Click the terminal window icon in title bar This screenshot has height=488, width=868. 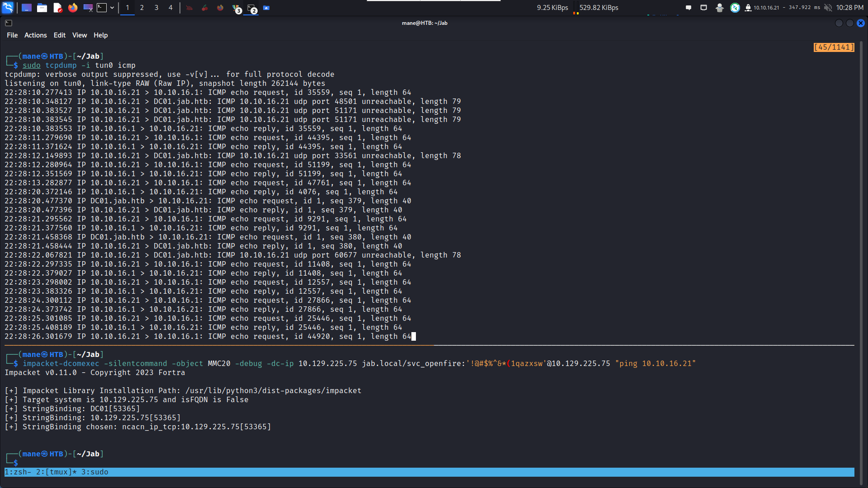click(9, 23)
